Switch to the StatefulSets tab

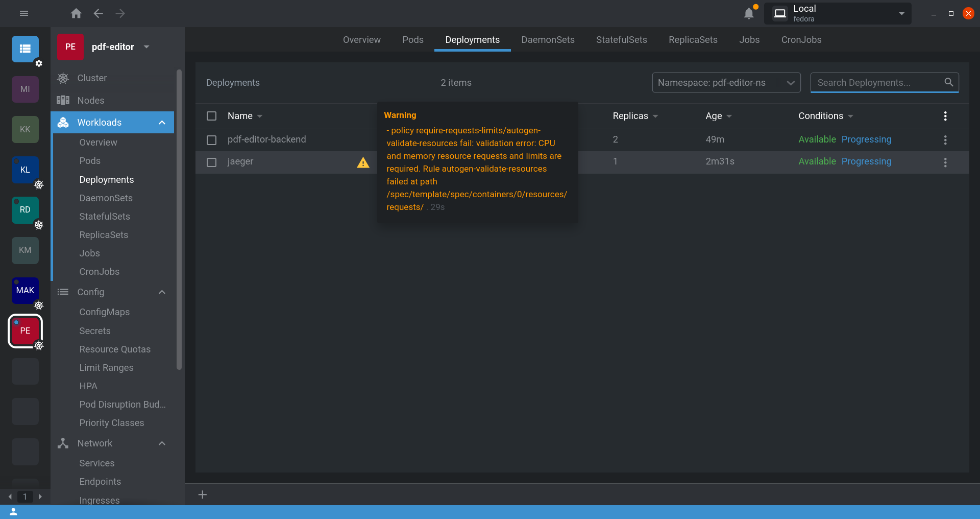pyautogui.click(x=622, y=40)
